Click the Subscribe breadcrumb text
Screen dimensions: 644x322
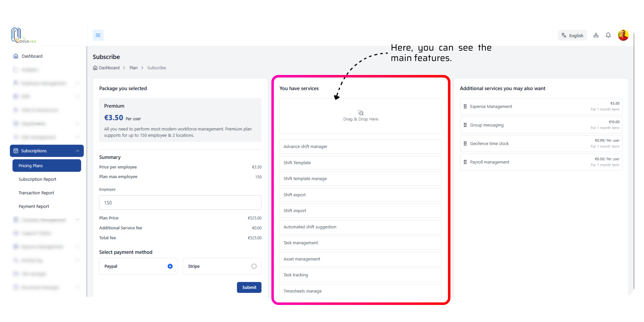[157, 68]
